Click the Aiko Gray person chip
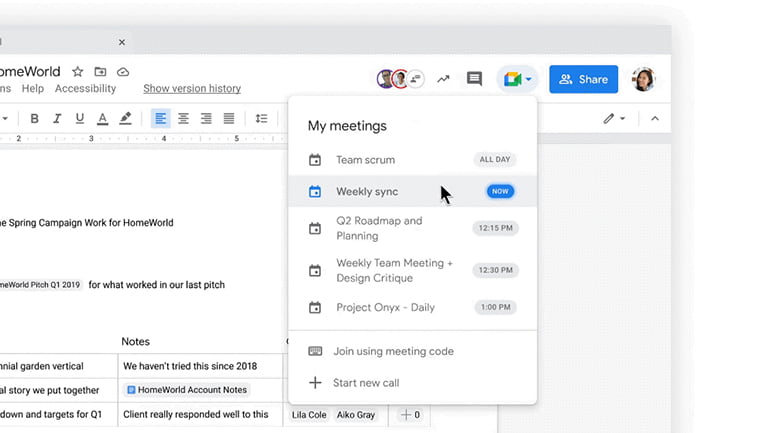This screenshot has height=433, width=770. (356, 415)
